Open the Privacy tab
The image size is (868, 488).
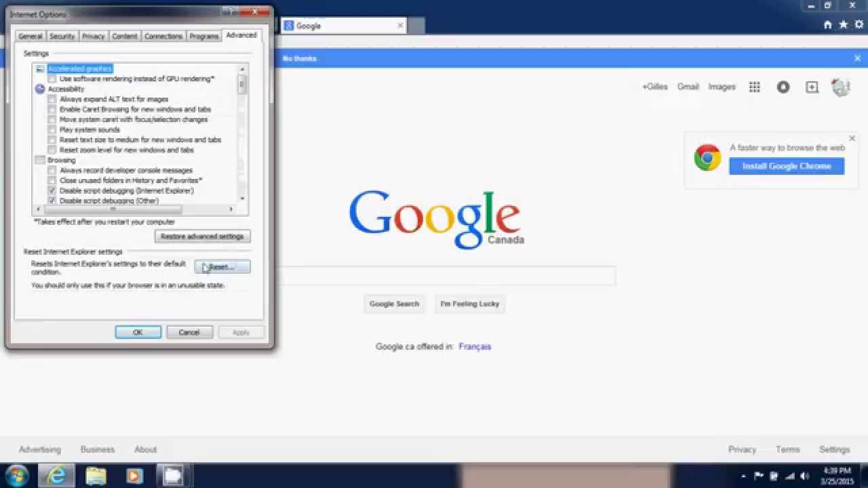[x=94, y=37]
